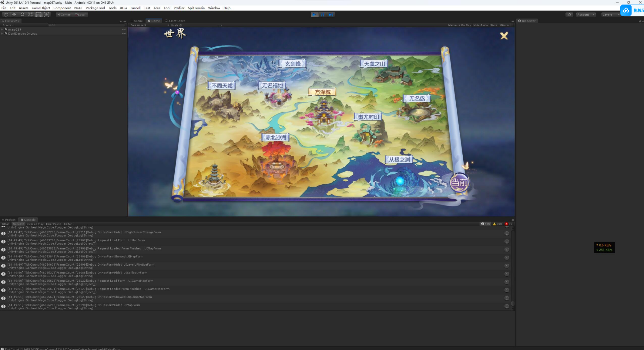Switch to the Scene tab
Image resolution: width=644 pixels, height=350 pixels.
pyautogui.click(x=138, y=21)
